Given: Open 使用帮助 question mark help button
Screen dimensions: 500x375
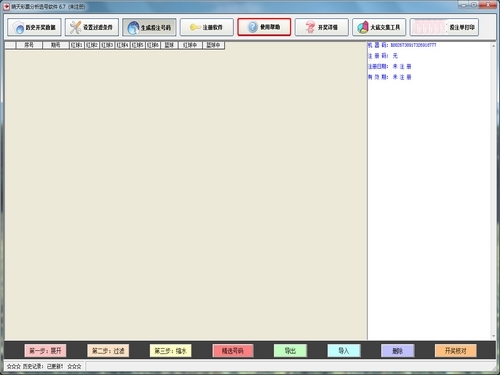Looking at the screenshot, I should point(264,27).
